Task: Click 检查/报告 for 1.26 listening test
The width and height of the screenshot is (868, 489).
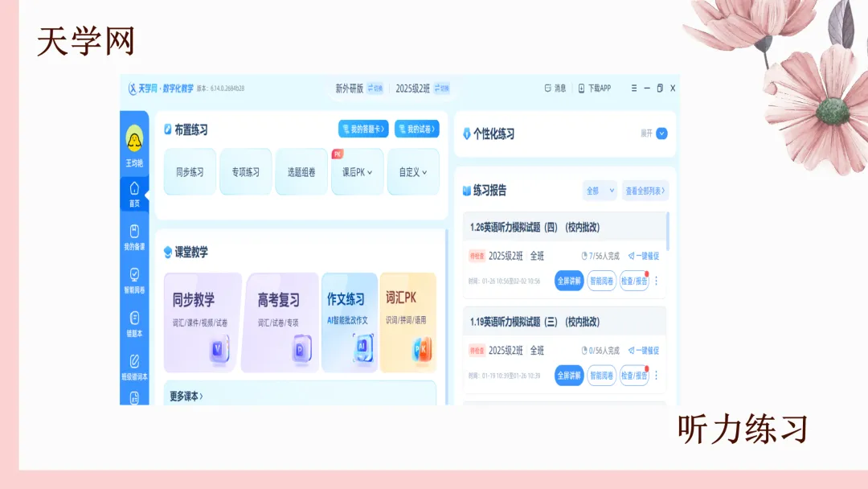Action: pos(634,281)
